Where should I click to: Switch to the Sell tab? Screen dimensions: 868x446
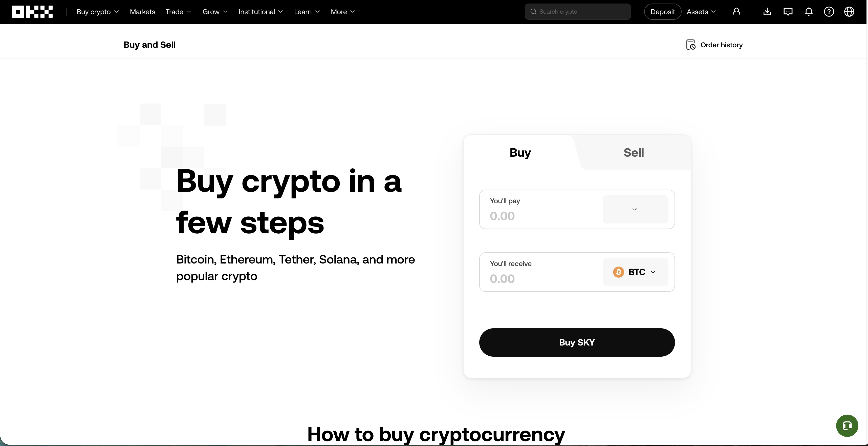pos(634,152)
